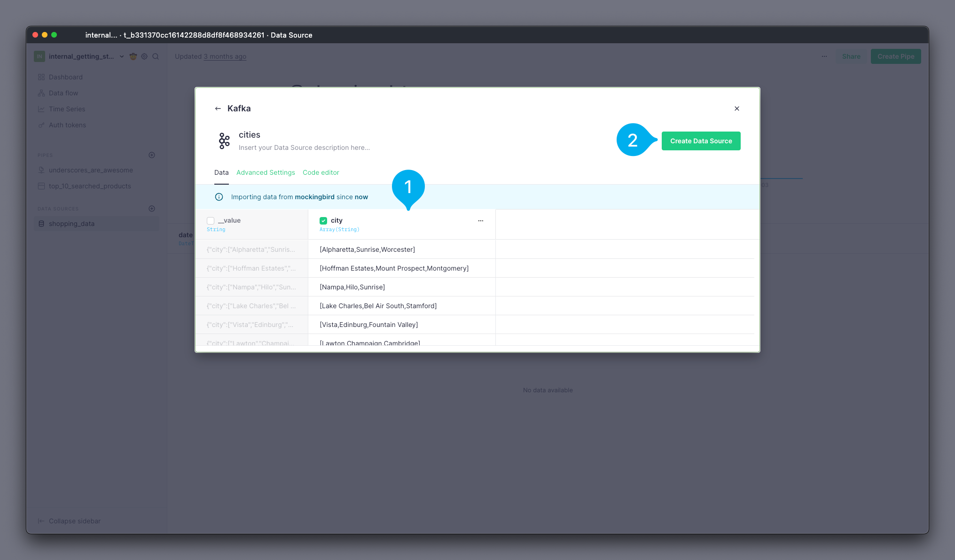This screenshot has width=955, height=560.
Task: Click the Kafka logo icon beside cities
Action: pyautogui.click(x=224, y=141)
